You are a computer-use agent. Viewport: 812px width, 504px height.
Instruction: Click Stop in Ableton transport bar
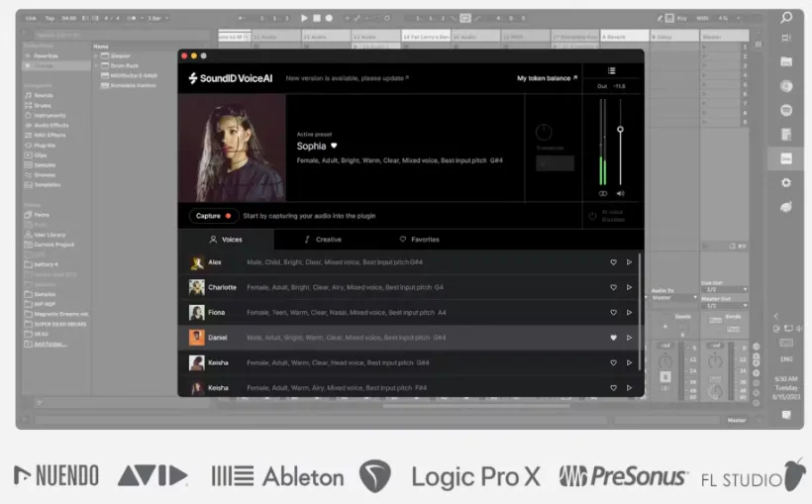(x=317, y=18)
